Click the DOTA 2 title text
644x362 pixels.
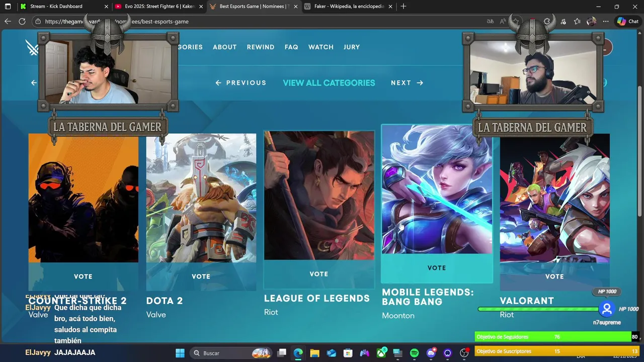click(165, 301)
